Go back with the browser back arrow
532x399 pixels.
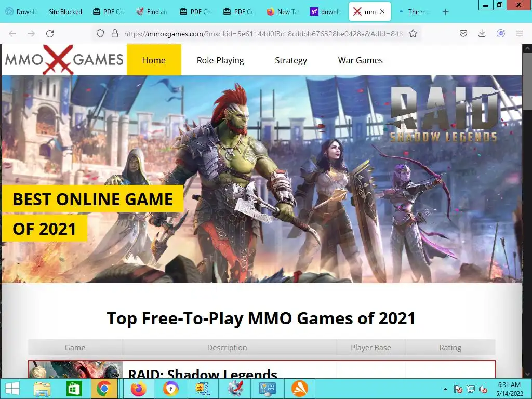(x=12, y=34)
